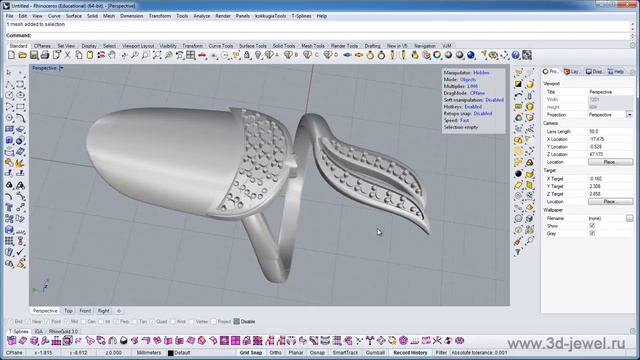Click the New file icon

tap(11, 55)
